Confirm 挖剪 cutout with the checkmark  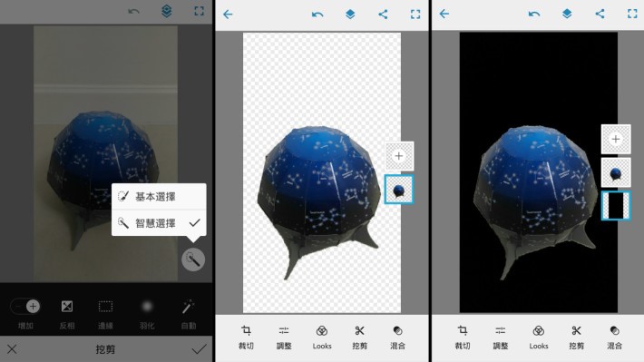[199, 349]
